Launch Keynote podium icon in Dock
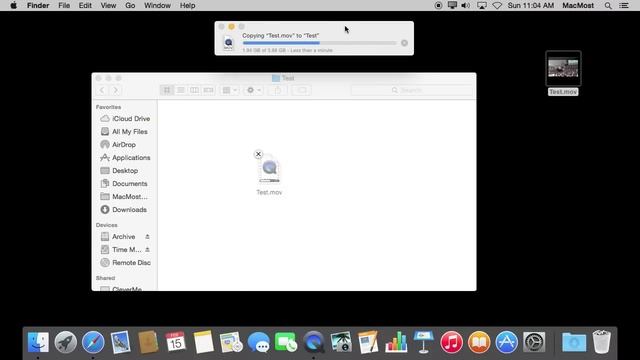Screen dimensions: 640x360 (424, 342)
